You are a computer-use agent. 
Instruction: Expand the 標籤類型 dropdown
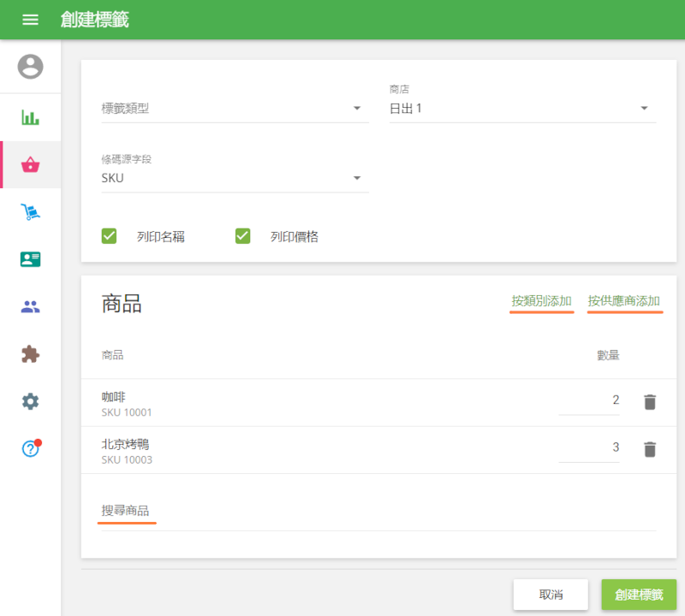coord(235,109)
